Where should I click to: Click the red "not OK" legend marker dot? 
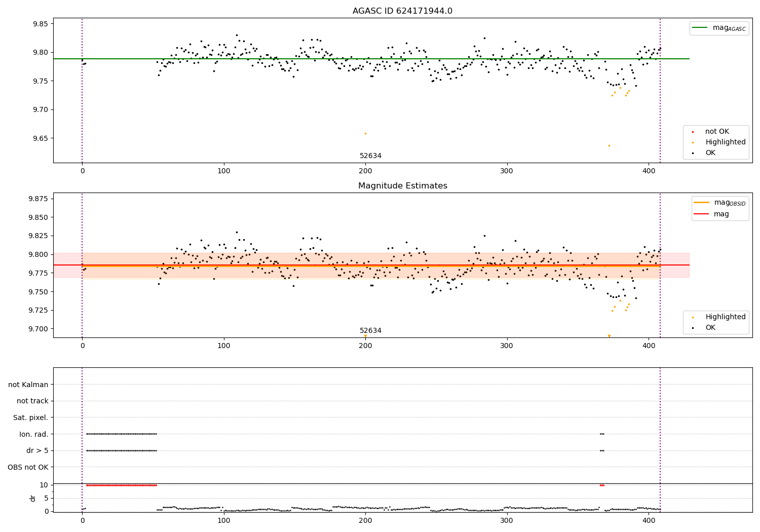tap(693, 132)
